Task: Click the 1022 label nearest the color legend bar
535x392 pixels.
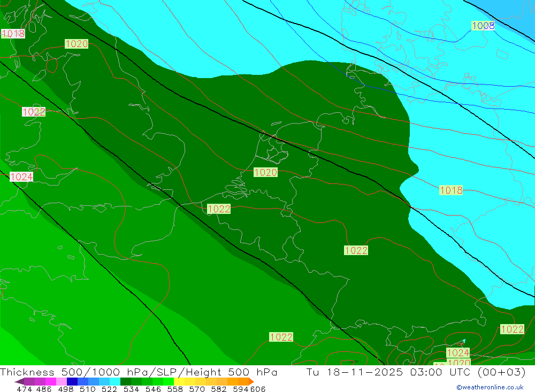Action: click(x=281, y=337)
